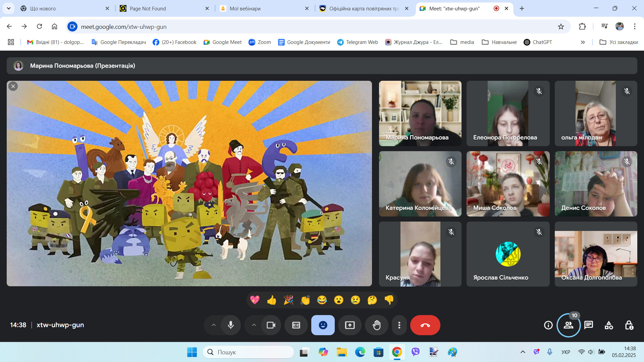Toggle closed captions
Viewport: 644px width, 362px height.
(296, 325)
